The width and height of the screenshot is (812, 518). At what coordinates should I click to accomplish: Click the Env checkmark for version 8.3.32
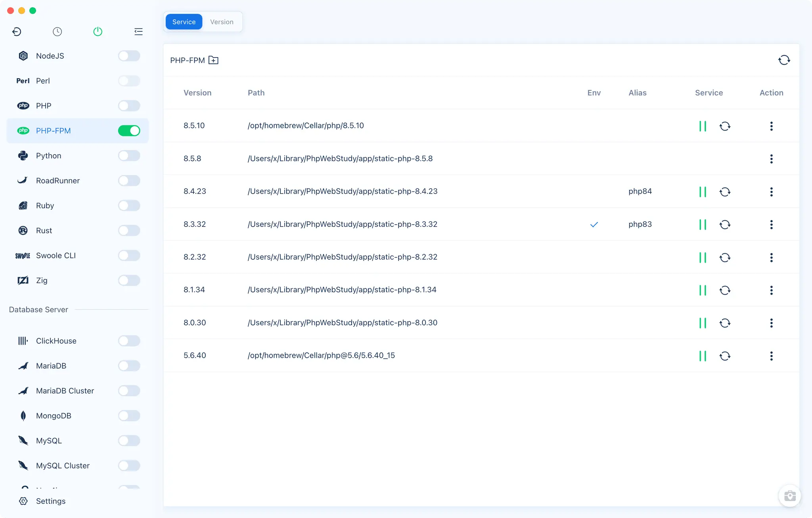click(x=594, y=224)
